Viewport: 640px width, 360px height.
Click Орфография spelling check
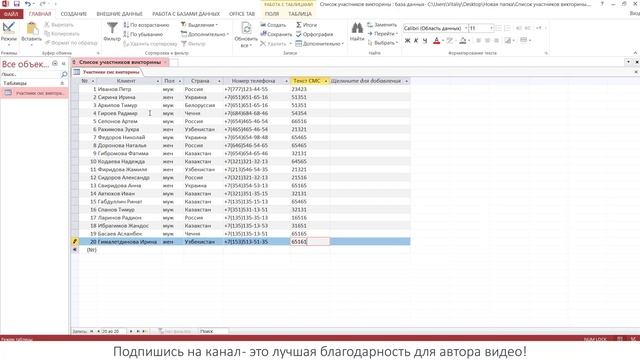point(314,34)
